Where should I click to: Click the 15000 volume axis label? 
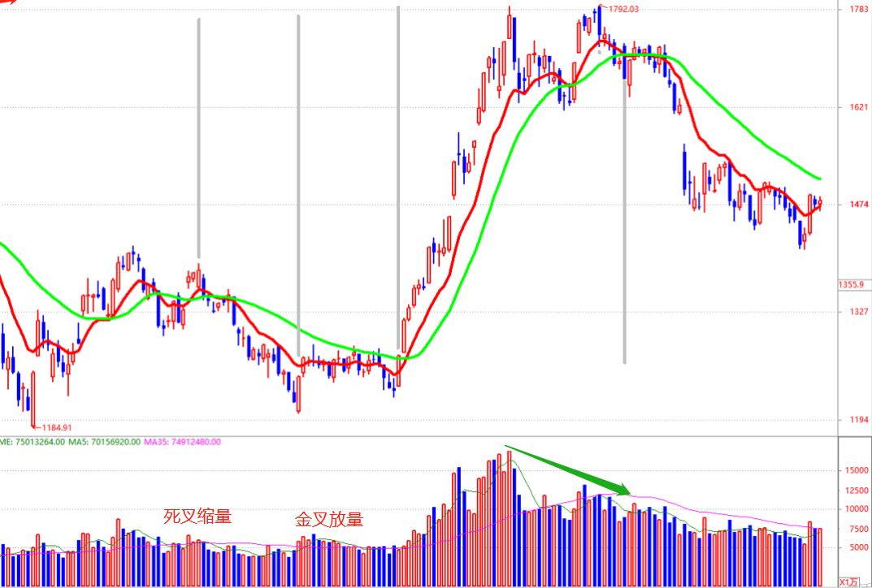[x=855, y=470]
